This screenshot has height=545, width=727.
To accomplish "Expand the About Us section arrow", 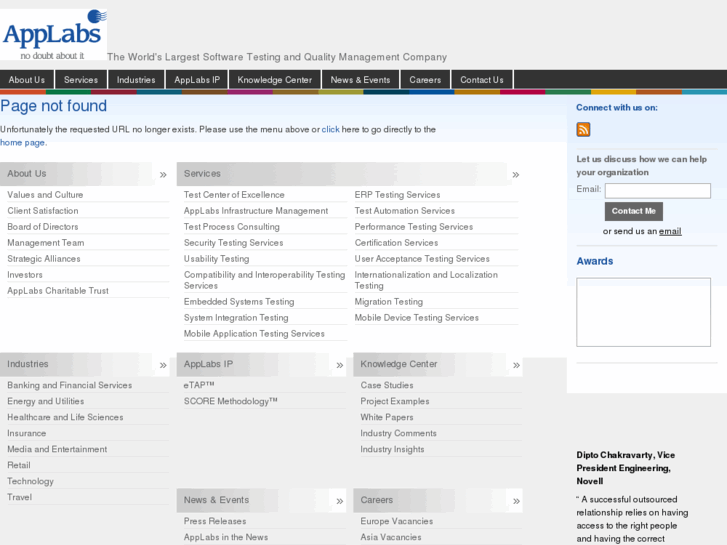I will pyautogui.click(x=163, y=174).
